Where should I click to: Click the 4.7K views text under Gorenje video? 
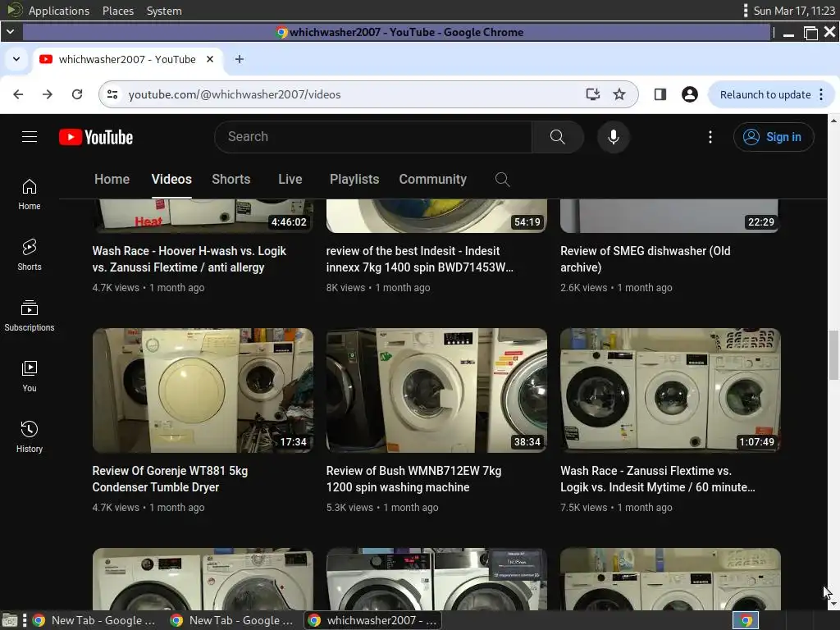coord(115,507)
